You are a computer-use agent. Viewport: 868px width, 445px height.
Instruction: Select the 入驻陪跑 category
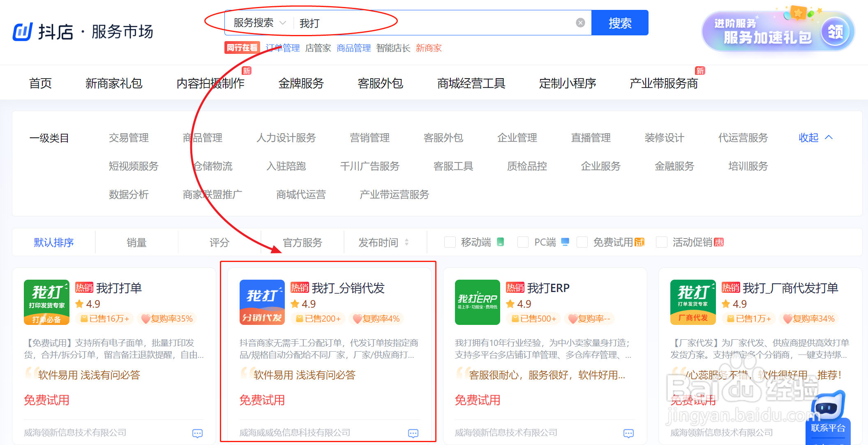click(x=286, y=166)
